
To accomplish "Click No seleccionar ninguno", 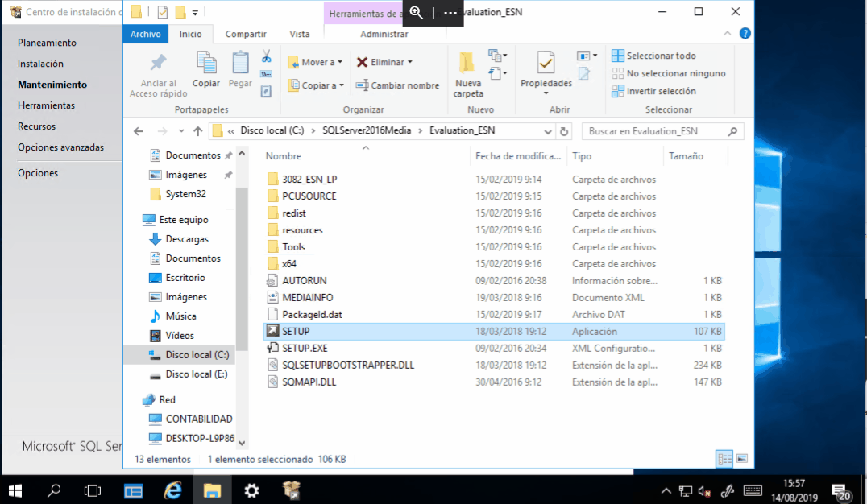I will pyautogui.click(x=669, y=73).
